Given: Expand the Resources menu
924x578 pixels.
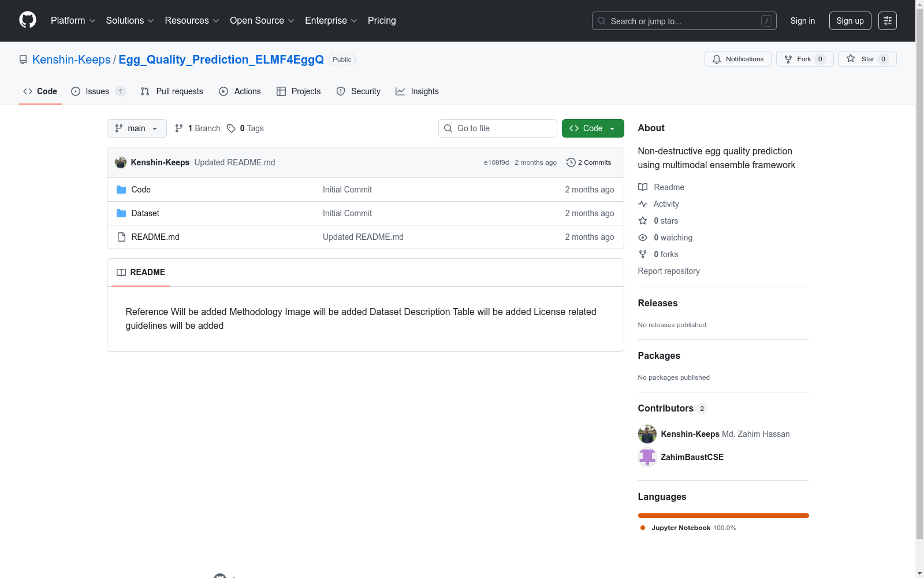Looking at the screenshot, I should click(x=192, y=21).
